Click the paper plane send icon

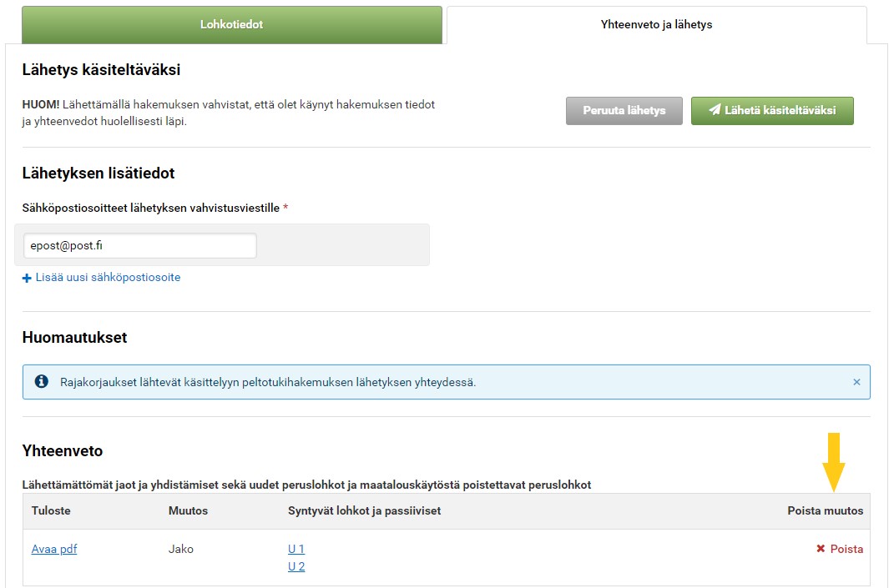pyautogui.click(x=715, y=111)
